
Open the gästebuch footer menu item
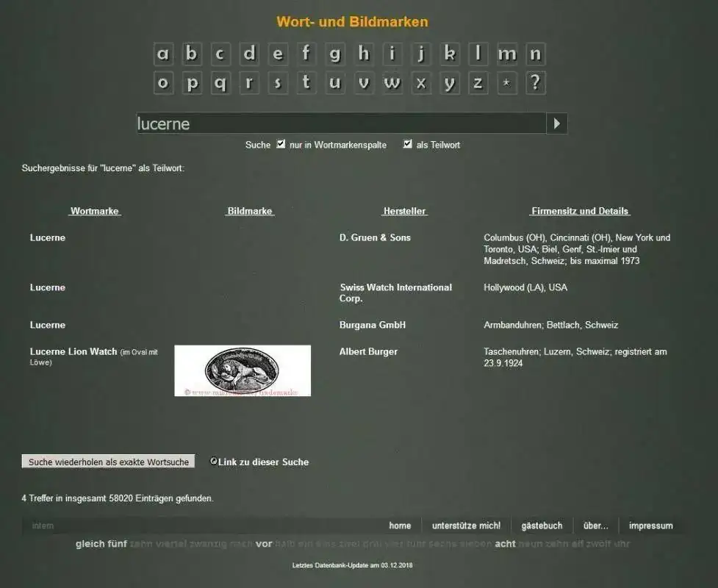point(542,526)
